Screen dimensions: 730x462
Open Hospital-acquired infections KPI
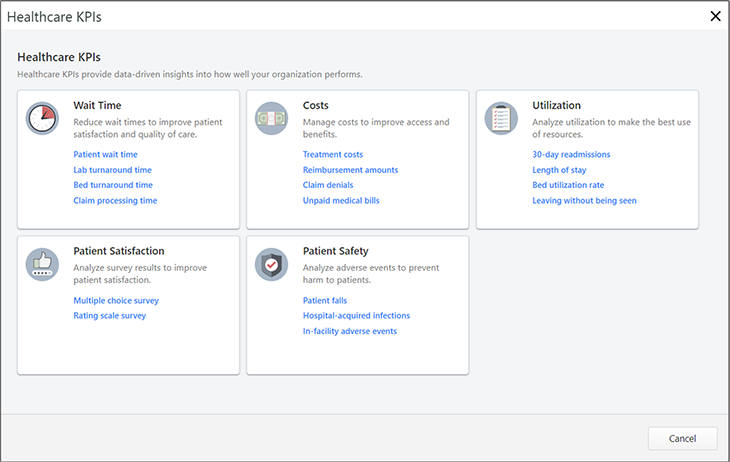pos(356,315)
